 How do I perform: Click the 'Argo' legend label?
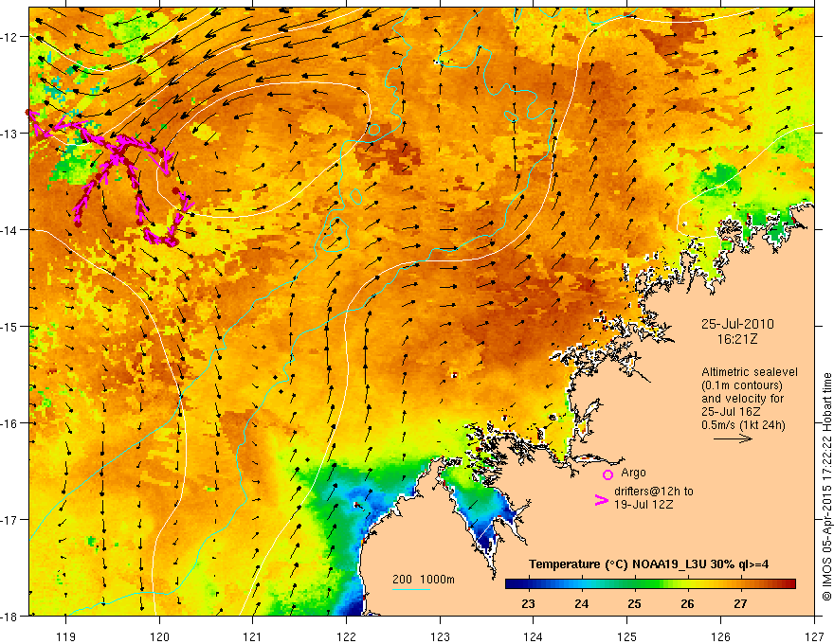click(633, 473)
